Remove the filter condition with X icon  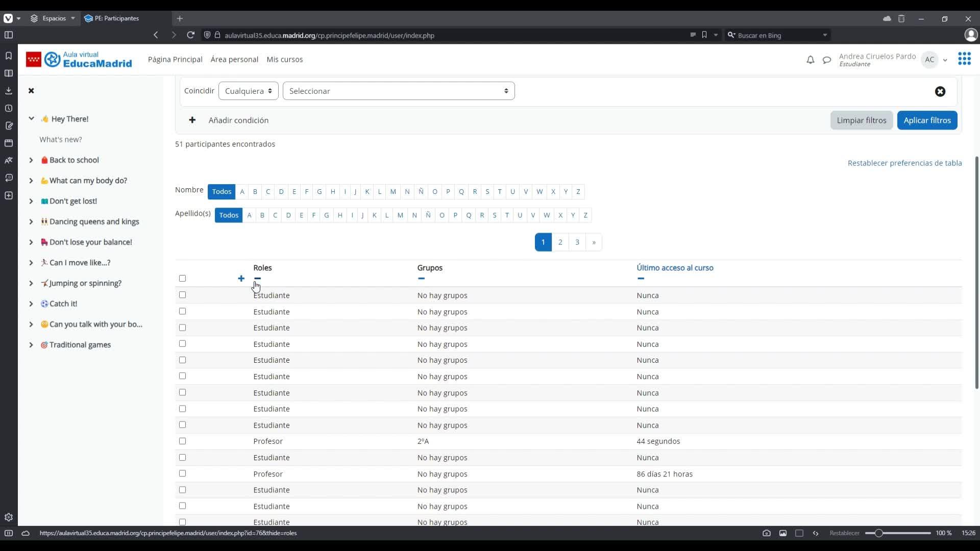point(940,91)
